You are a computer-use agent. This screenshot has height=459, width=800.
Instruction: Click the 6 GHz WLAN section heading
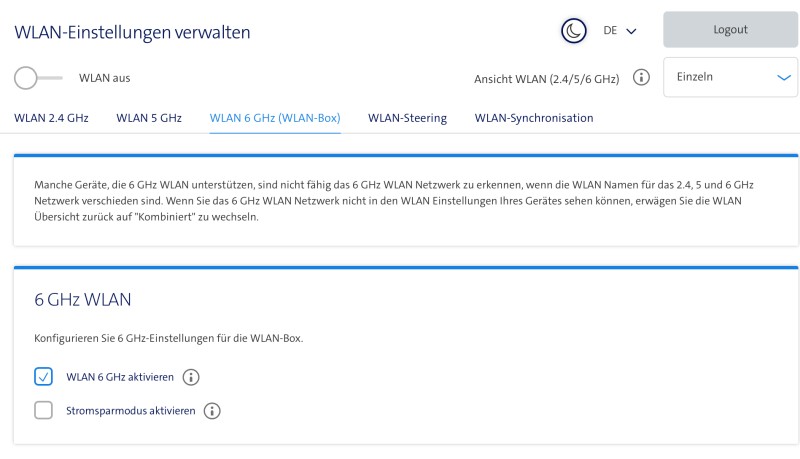coord(83,299)
